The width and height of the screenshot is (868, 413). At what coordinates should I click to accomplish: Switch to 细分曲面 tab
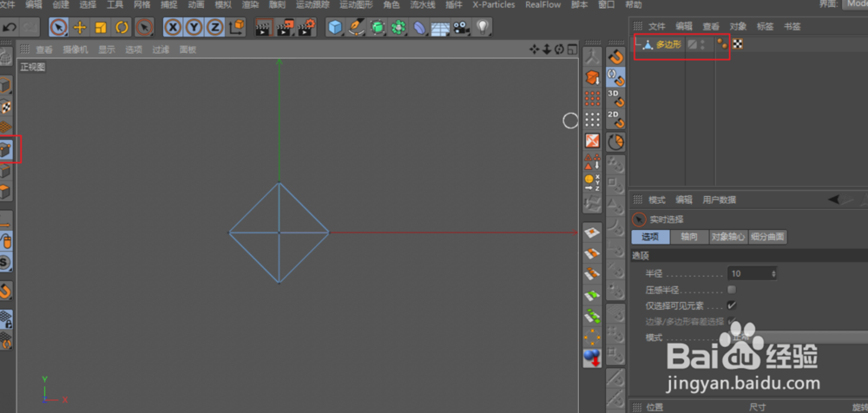pyautogui.click(x=768, y=237)
